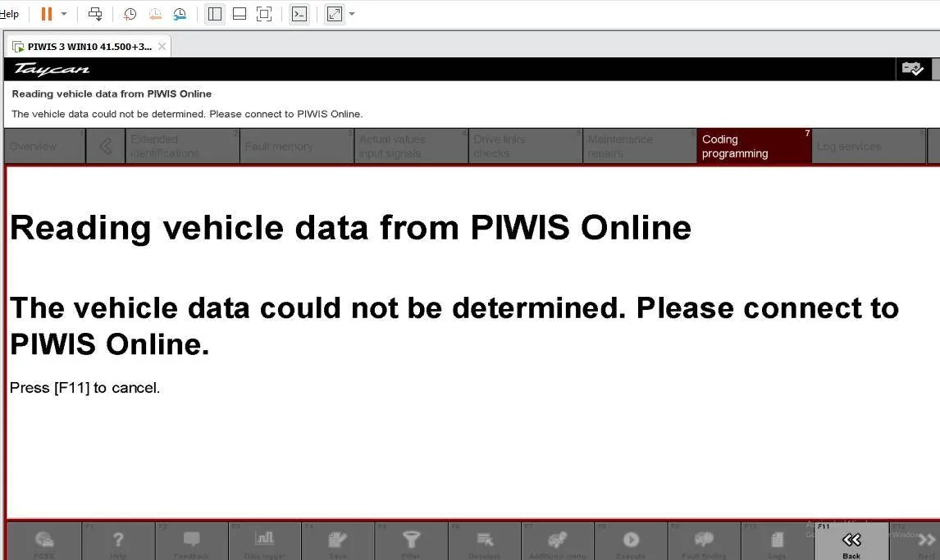Image resolution: width=940 pixels, height=560 pixels.
Task: Open the Additional menu button
Action: 558,541
